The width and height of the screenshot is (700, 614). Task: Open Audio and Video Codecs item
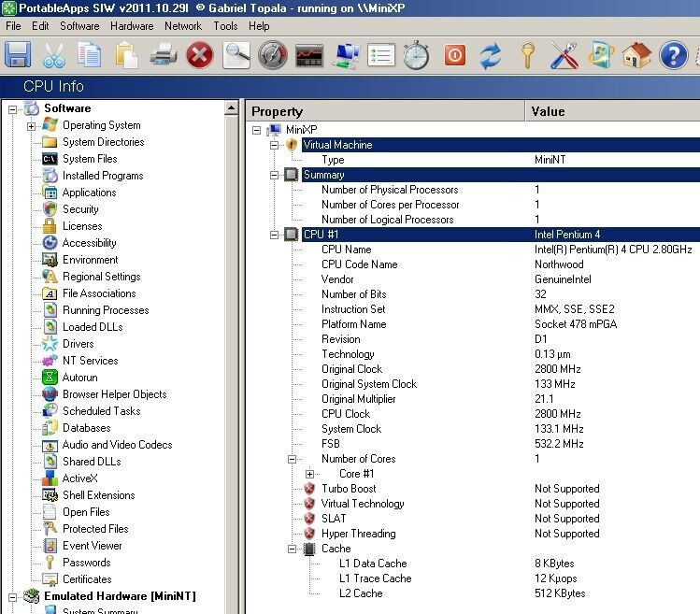118,445
